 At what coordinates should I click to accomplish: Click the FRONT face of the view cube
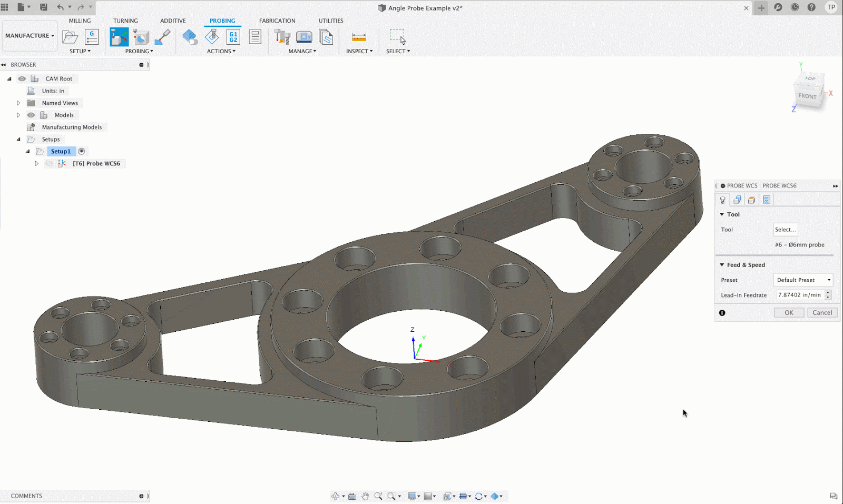click(807, 96)
